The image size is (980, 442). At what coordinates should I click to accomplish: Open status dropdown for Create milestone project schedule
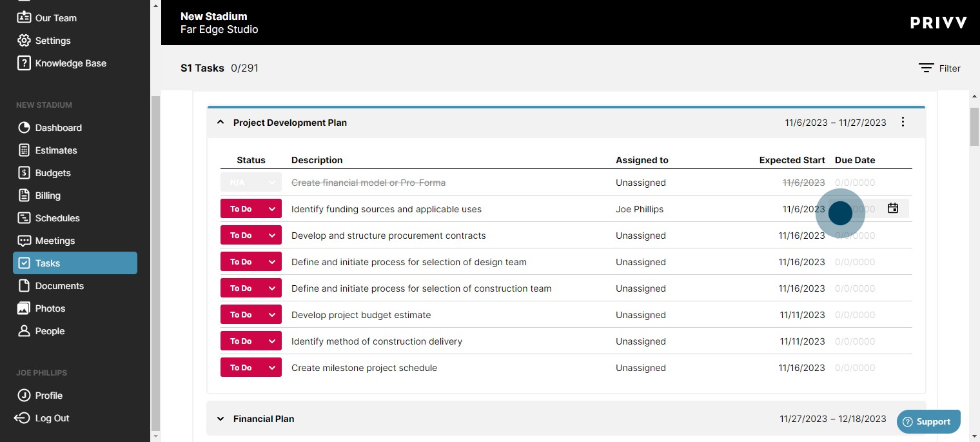tap(251, 368)
